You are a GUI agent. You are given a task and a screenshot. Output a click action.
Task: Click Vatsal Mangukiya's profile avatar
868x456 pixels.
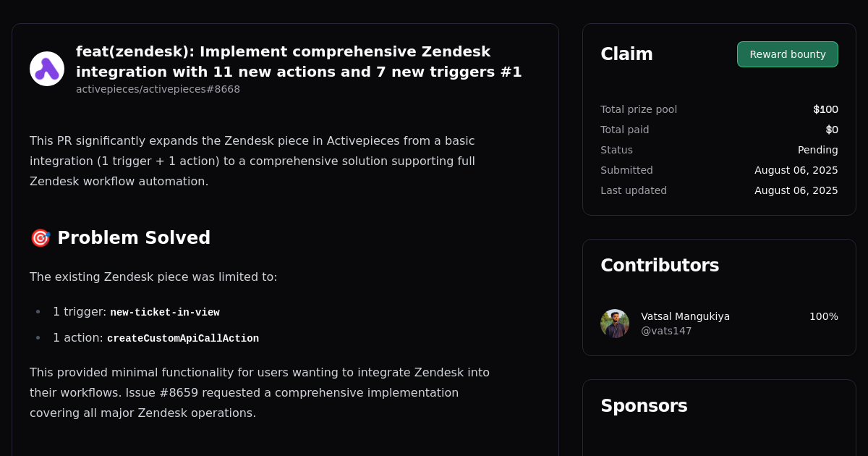[x=614, y=323]
